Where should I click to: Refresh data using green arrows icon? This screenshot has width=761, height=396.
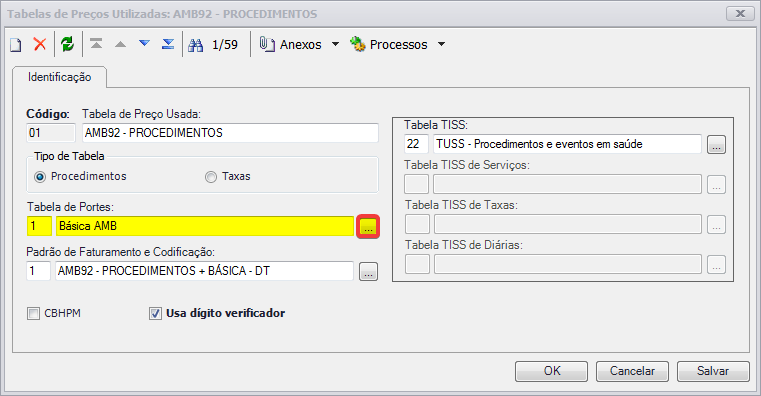67,44
